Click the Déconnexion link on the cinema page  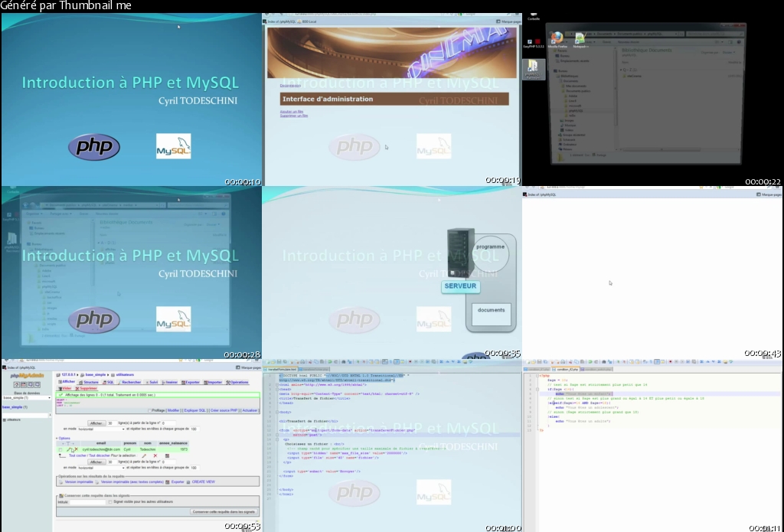click(x=290, y=86)
